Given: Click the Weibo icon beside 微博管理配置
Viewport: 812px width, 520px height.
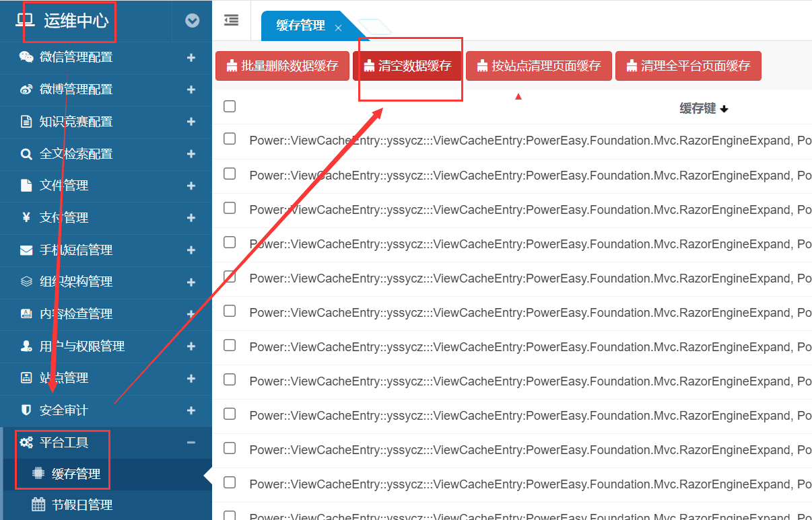Looking at the screenshot, I should tap(26, 89).
